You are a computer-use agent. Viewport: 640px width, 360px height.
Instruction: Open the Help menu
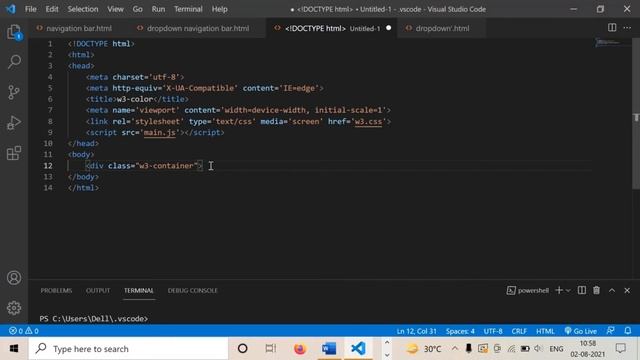220,9
